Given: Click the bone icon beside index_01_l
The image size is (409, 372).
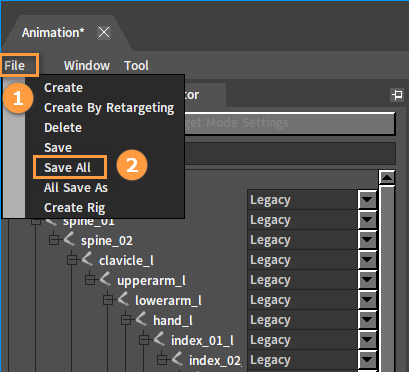Looking at the screenshot, I should click(x=159, y=339).
